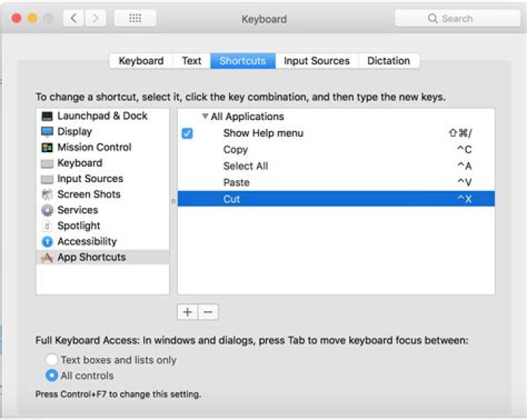The width and height of the screenshot is (527, 420).
Task: Select the Show Help menu row
Action: click(x=336, y=133)
